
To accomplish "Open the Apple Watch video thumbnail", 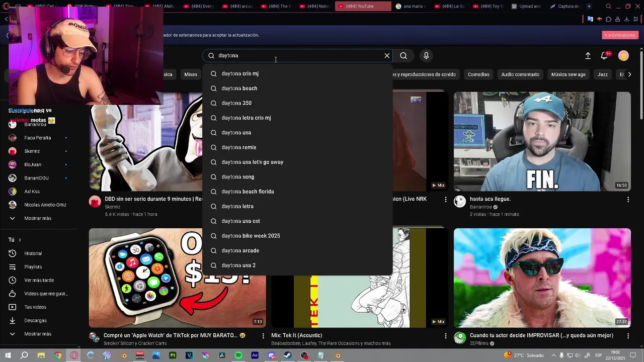I will (x=177, y=278).
